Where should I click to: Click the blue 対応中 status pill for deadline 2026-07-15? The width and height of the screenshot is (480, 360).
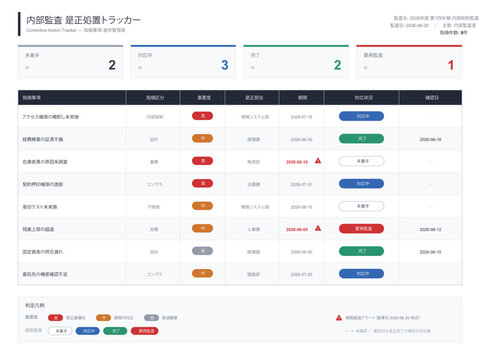[361, 116]
